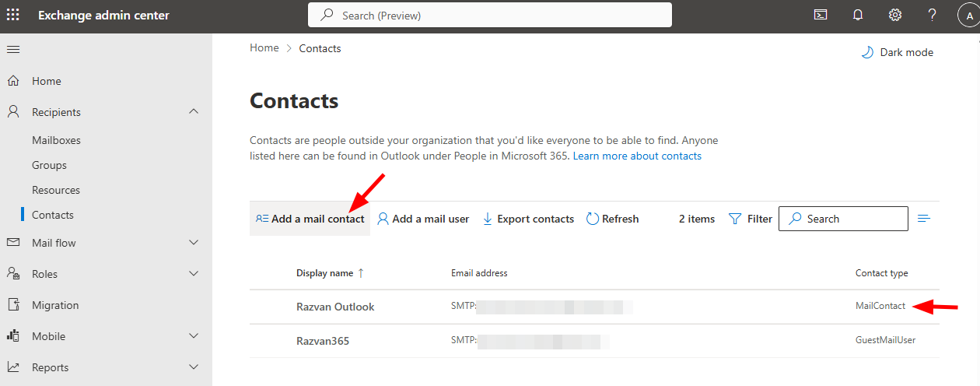The width and height of the screenshot is (980, 386).
Task: Click the Contacts breadcrumb
Action: click(x=320, y=48)
